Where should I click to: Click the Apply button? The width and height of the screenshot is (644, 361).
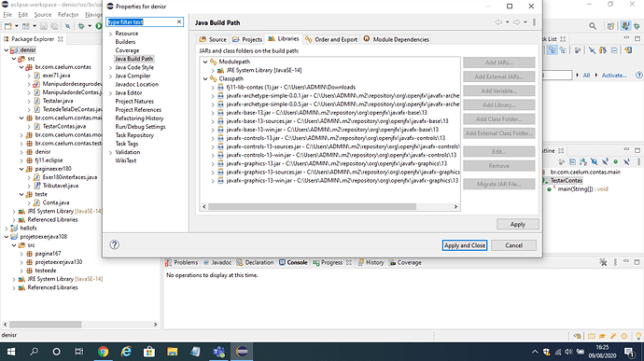[517, 224]
